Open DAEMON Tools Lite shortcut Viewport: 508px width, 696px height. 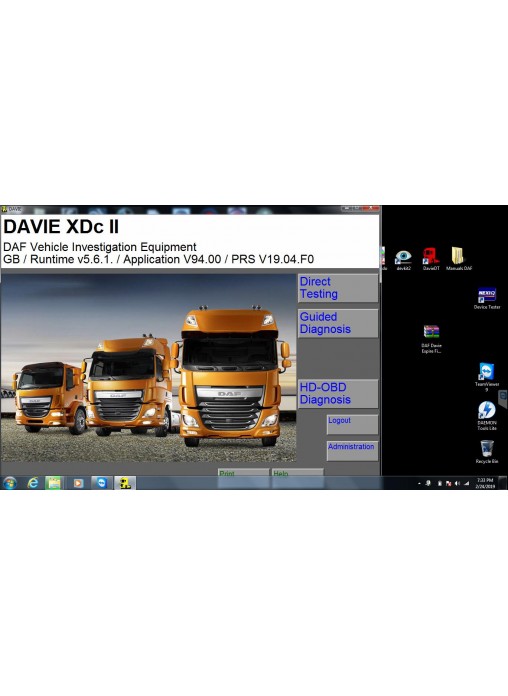tap(487, 415)
